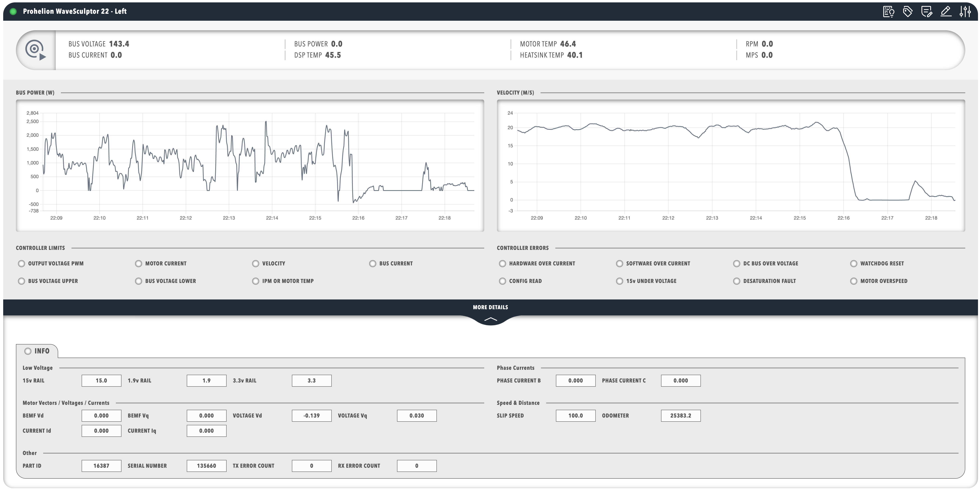Click the Bus Power chart area
This screenshot has height=491, width=980.
250,165
